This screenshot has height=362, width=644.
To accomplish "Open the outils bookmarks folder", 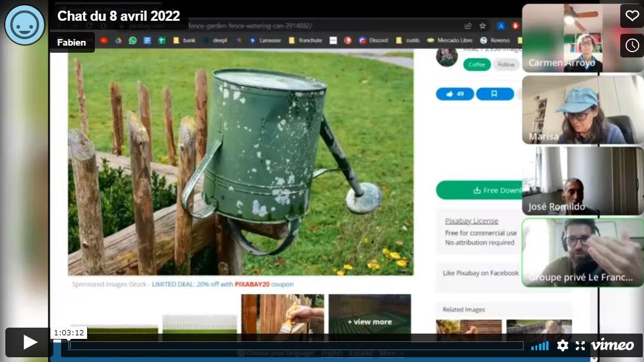I will (x=408, y=40).
